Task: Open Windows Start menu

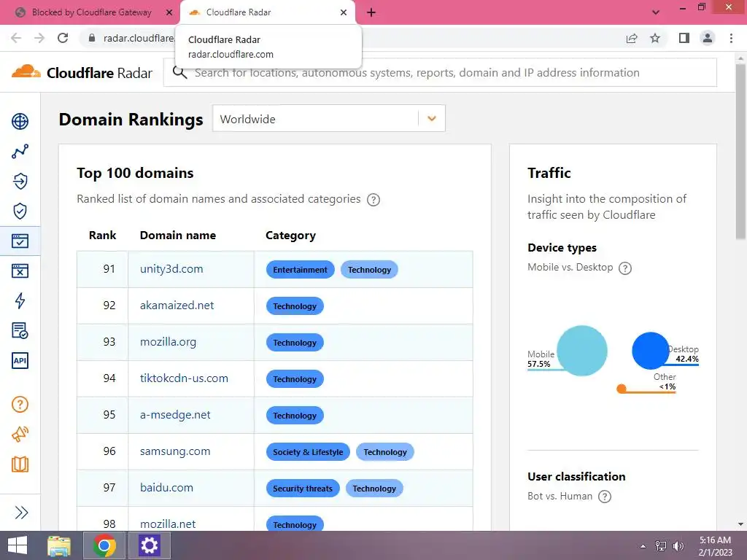Action: 18,545
